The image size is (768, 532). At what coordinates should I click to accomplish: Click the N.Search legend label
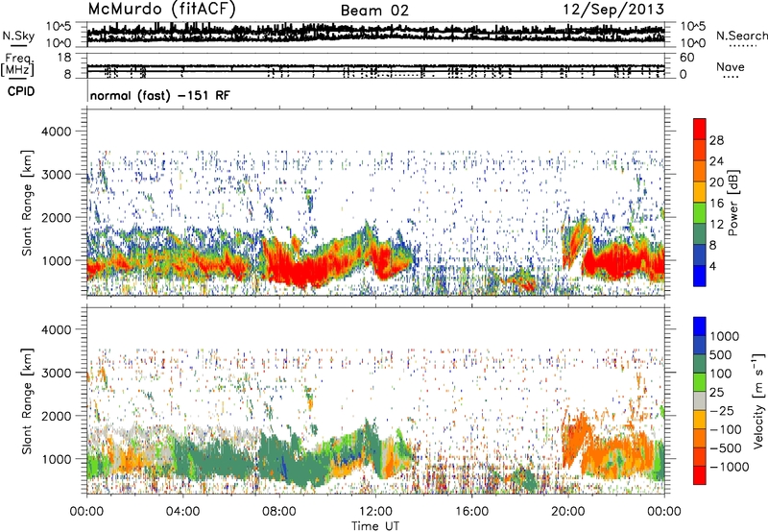point(742,36)
